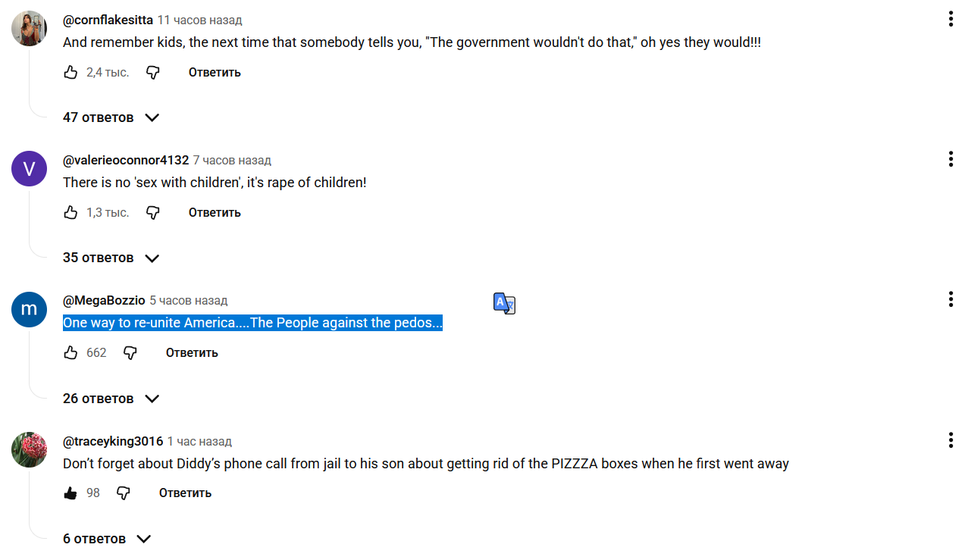This screenshot has height=560, width=968.
Task: Like the comment by @cornflakesitta
Action: pyautogui.click(x=70, y=73)
